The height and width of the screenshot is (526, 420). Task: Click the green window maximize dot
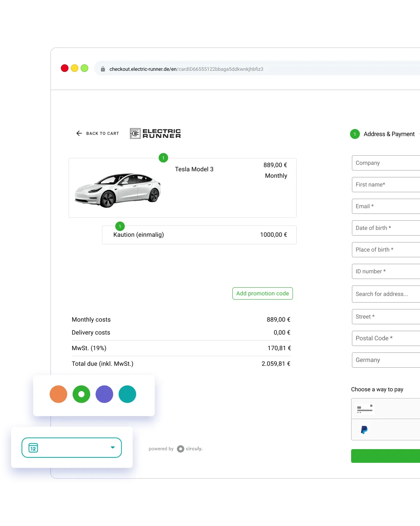(x=84, y=68)
